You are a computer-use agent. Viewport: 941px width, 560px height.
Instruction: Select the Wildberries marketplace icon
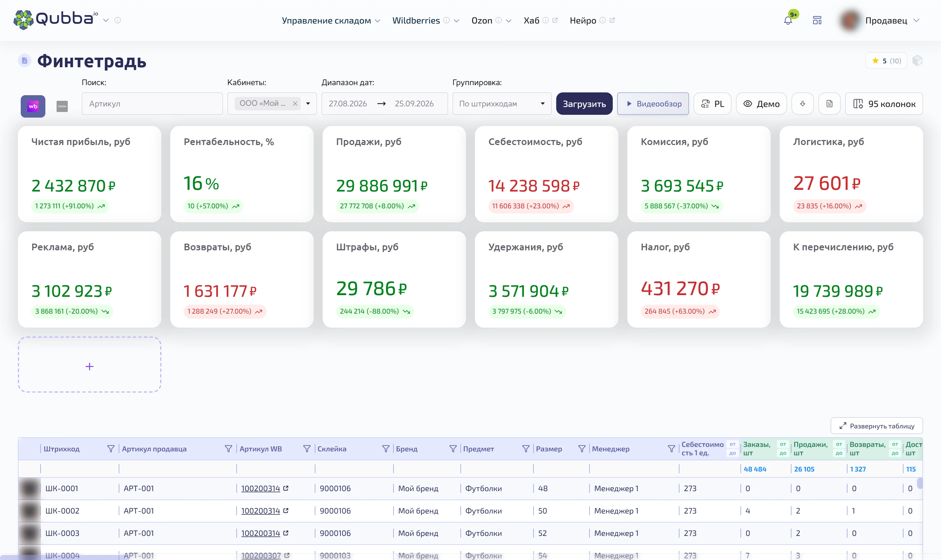pyautogui.click(x=33, y=106)
